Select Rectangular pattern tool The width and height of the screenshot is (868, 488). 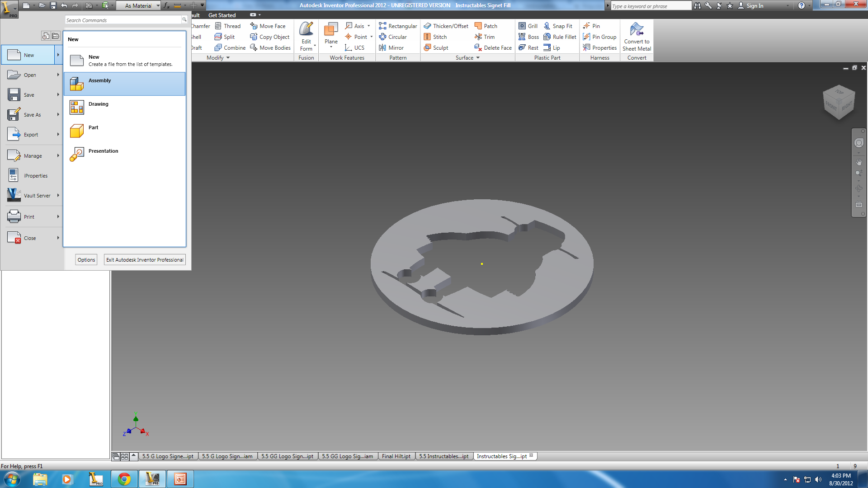tap(398, 26)
